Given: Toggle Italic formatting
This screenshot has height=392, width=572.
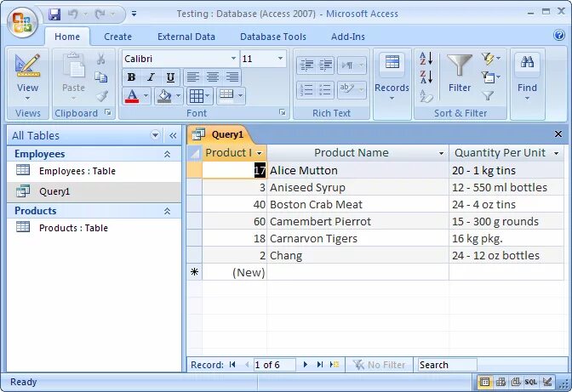Looking at the screenshot, I should point(151,77).
